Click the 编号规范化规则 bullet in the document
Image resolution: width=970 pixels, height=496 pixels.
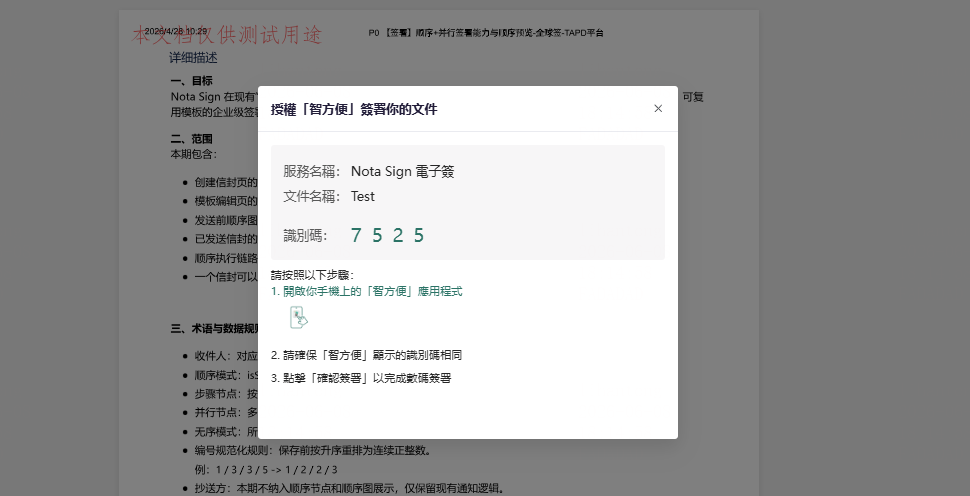click(313, 450)
